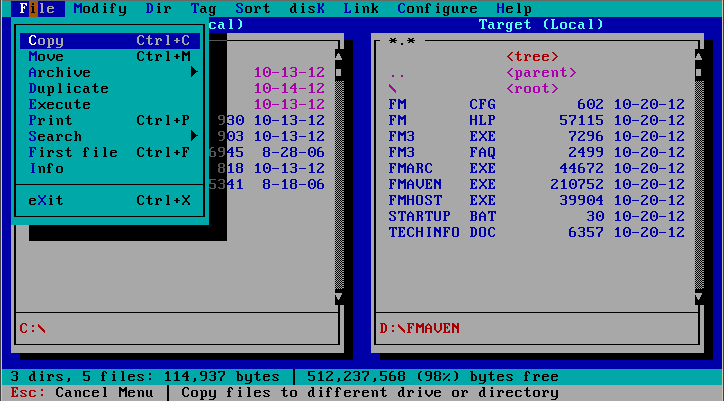Expand the Archive submenu
The width and height of the screenshot is (724, 401).
110,72
